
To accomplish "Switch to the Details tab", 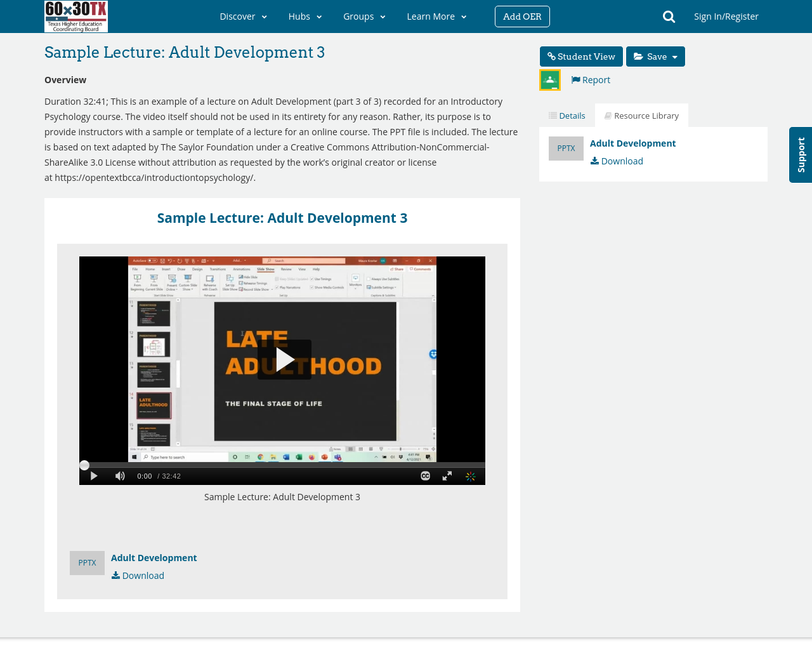I will point(566,114).
